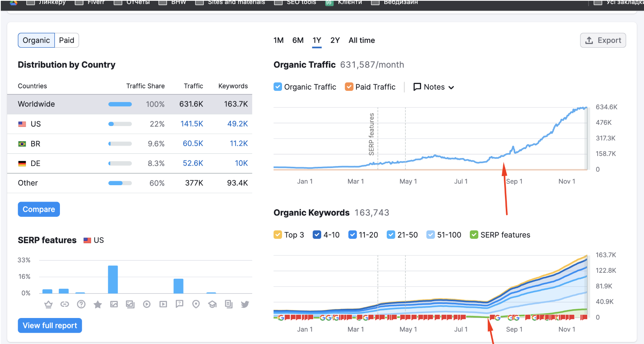Click the Twitter bird SERP feature icon
644x344 pixels.
click(245, 304)
